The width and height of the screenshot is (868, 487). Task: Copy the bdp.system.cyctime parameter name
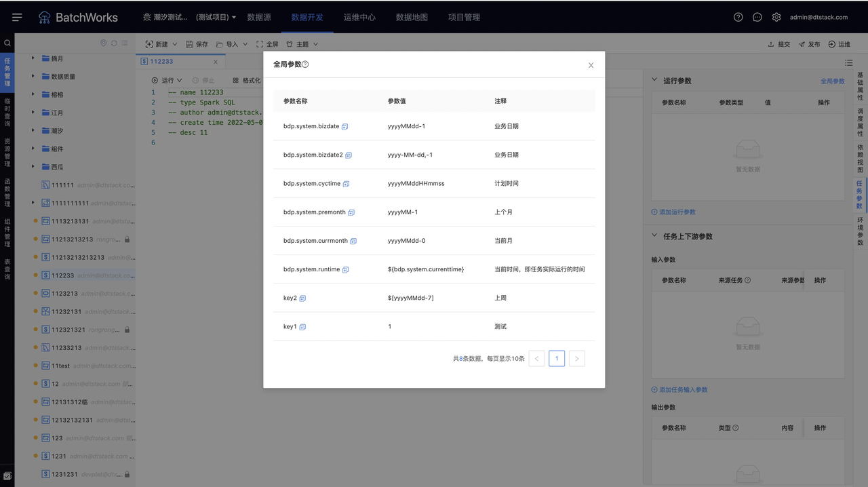point(346,184)
